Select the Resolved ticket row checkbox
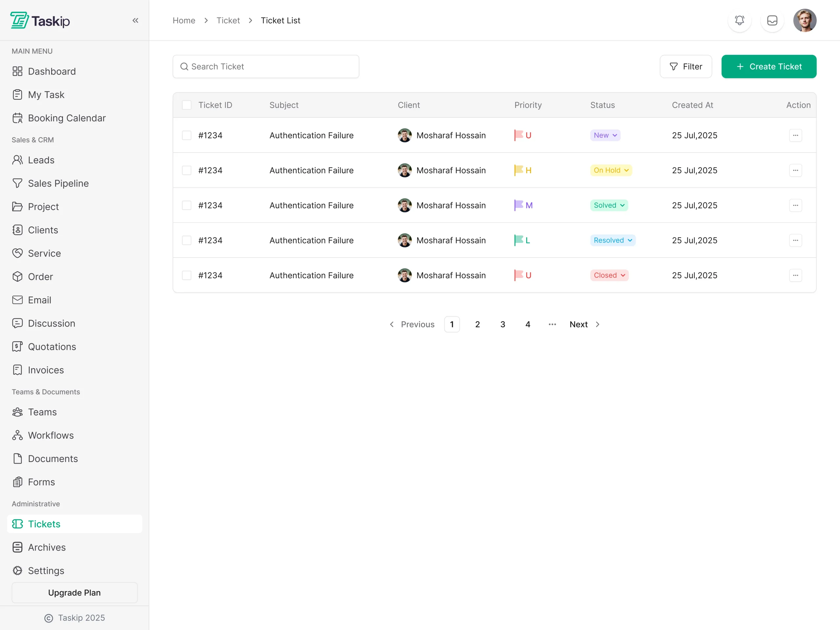The height and width of the screenshot is (630, 840). (186, 241)
